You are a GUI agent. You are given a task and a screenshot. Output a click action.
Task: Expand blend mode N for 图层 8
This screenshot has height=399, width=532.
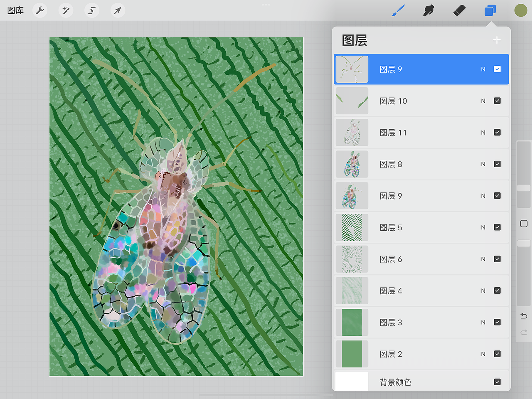pos(483,164)
